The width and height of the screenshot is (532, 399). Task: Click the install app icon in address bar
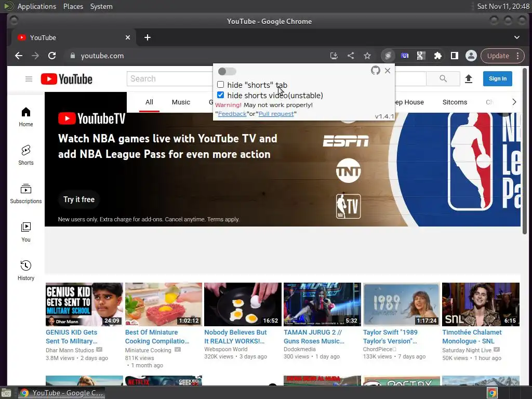tap(334, 56)
